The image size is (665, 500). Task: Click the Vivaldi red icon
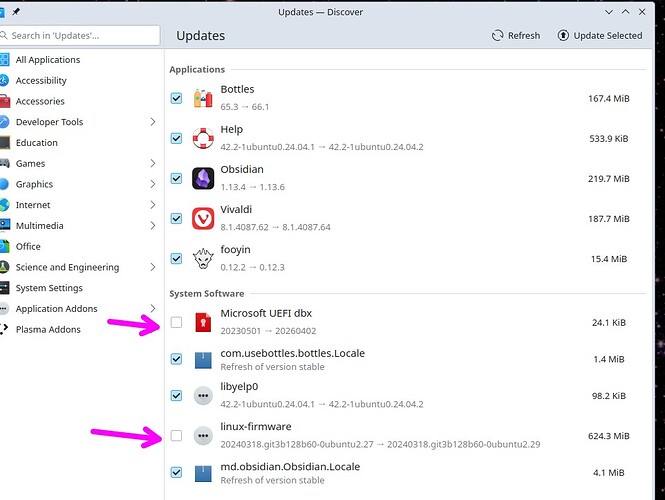(x=203, y=218)
